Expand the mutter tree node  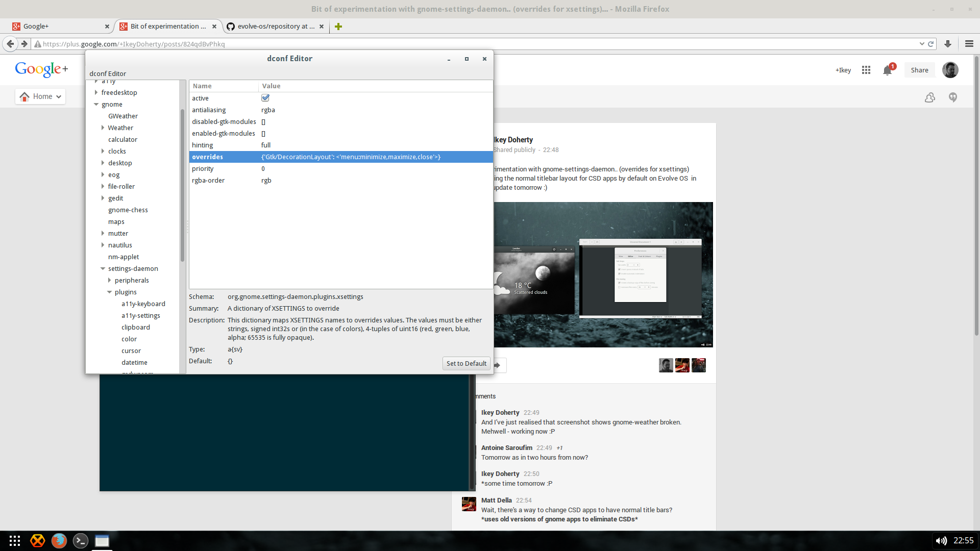click(103, 233)
